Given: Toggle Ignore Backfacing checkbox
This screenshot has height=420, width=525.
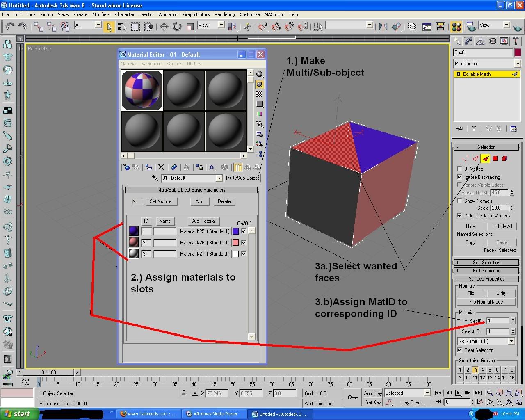Looking at the screenshot, I should coord(459,177).
